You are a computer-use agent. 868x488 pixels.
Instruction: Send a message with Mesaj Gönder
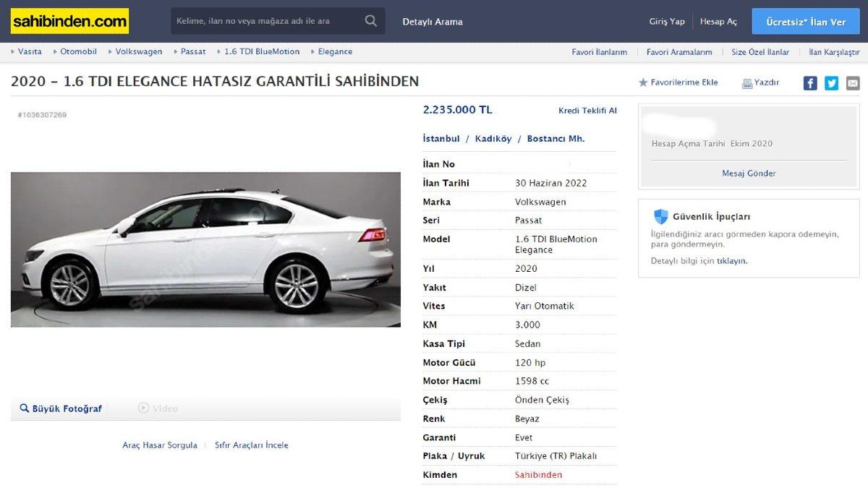click(748, 173)
